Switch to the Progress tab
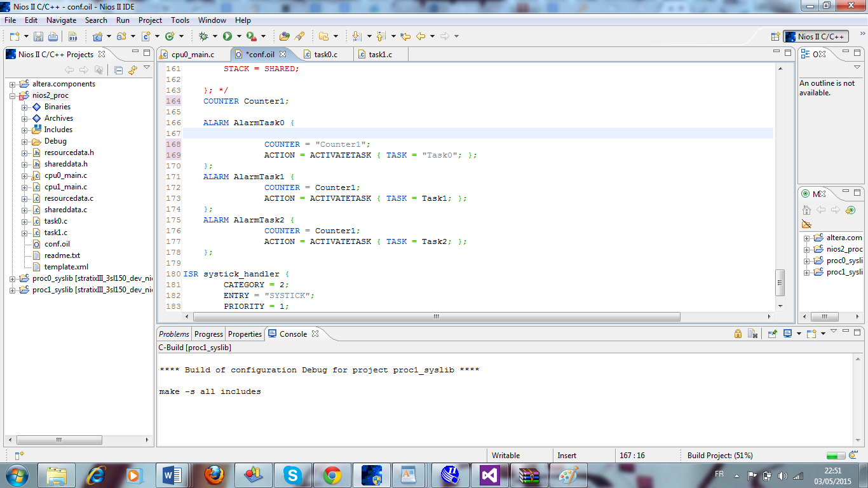The height and width of the screenshot is (488, 868). tap(208, 334)
